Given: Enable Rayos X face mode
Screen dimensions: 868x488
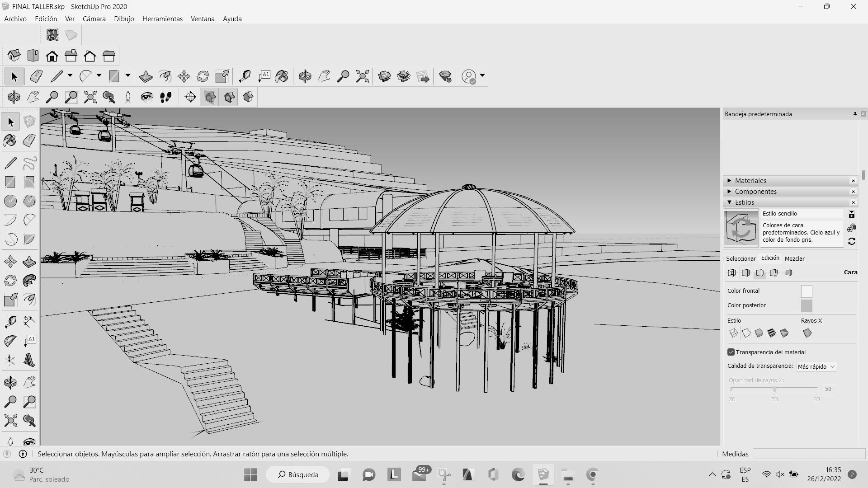Looking at the screenshot, I should click(807, 333).
